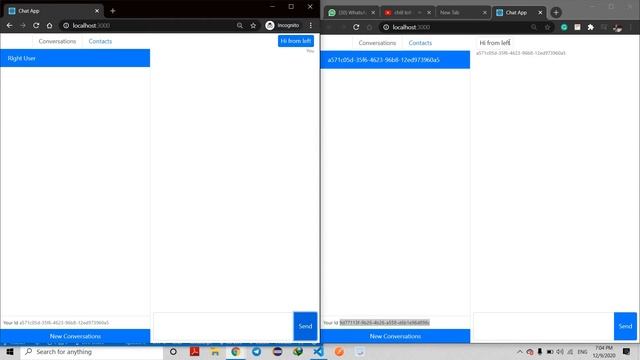Send the message in the right window
This screenshot has height=360, width=640.
(x=625, y=326)
